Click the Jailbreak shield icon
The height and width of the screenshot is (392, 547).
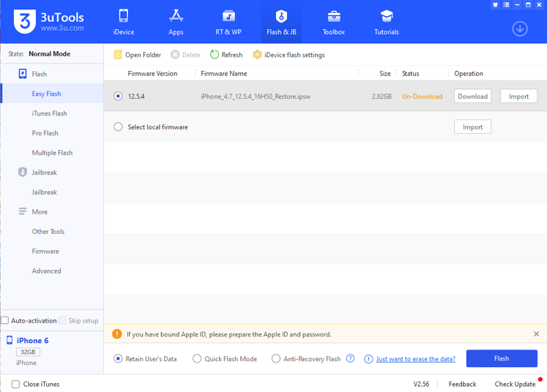[x=23, y=172]
